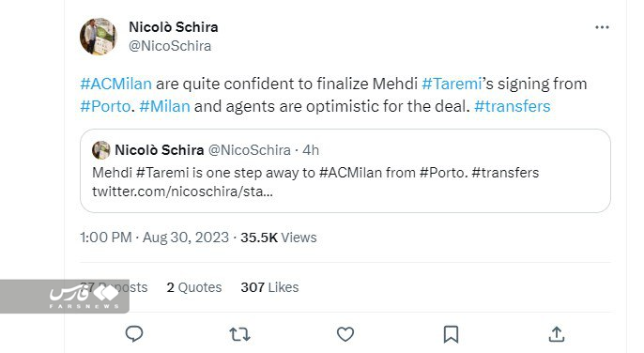644x353 pixels.
Task: Open the Fars News watermark logo
Action: tap(65, 297)
